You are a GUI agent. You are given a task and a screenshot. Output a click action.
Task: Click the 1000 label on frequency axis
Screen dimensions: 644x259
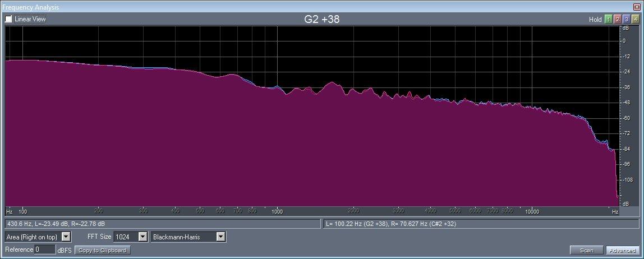coord(277,212)
